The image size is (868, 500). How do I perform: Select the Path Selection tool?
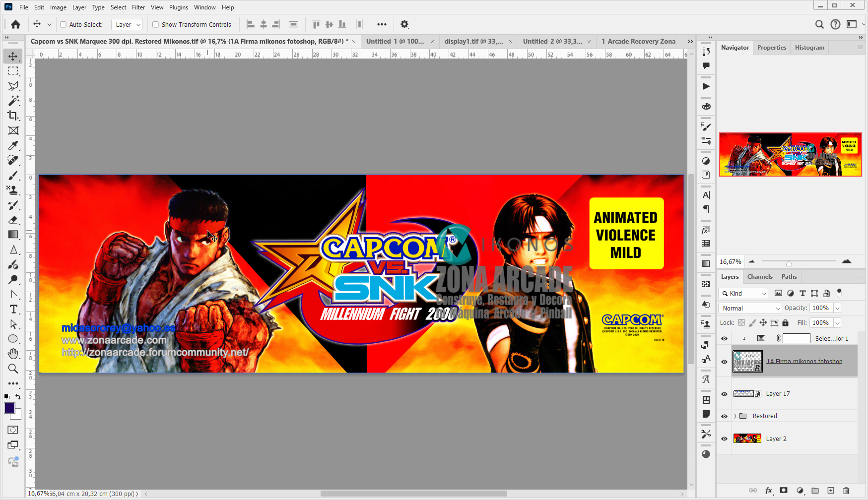[x=13, y=324]
